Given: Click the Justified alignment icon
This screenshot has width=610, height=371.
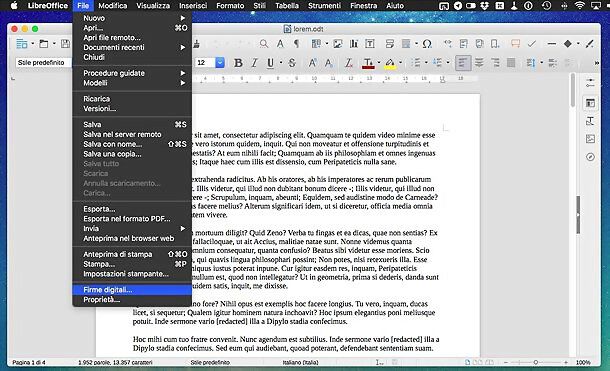Looking at the screenshot, I should pyautogui.click(x=511, y=63).
